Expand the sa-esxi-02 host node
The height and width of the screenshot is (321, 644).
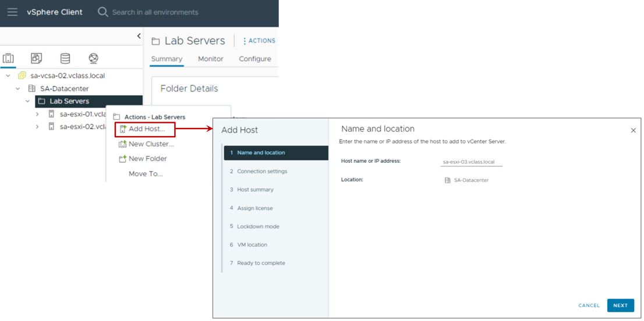tap(37, 127)
